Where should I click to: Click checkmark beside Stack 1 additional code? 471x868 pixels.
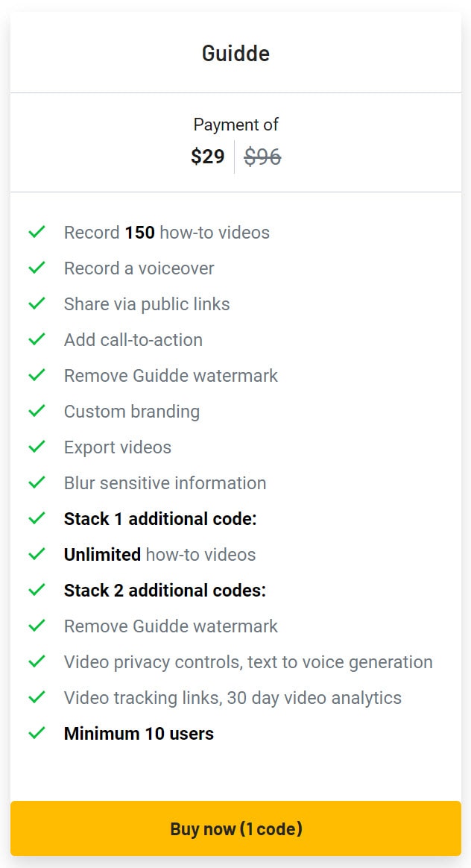tap(37, 519)
